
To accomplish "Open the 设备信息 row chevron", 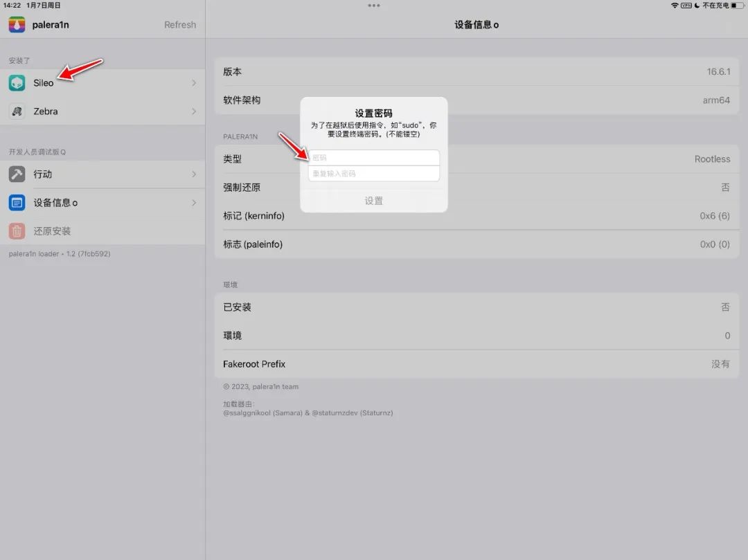I will tap(194, 203).
